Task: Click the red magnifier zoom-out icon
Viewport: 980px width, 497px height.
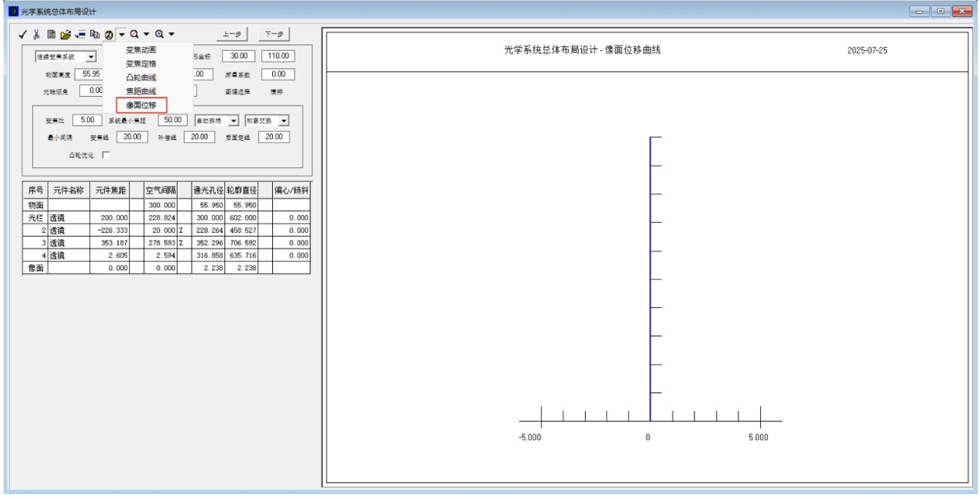Action: (x=135, y=34)
